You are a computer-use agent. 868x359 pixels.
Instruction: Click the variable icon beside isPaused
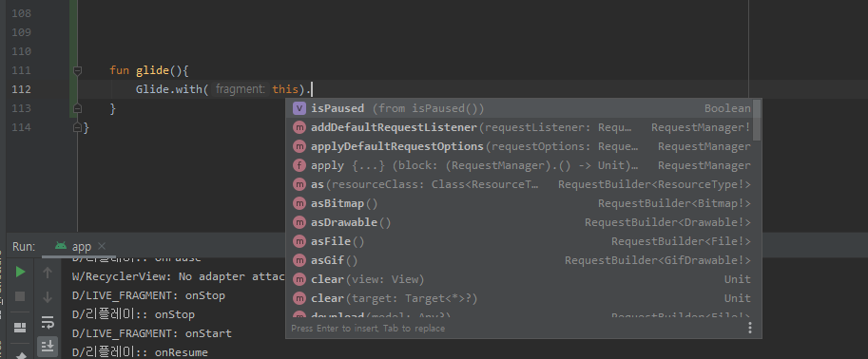click(299, 108)
